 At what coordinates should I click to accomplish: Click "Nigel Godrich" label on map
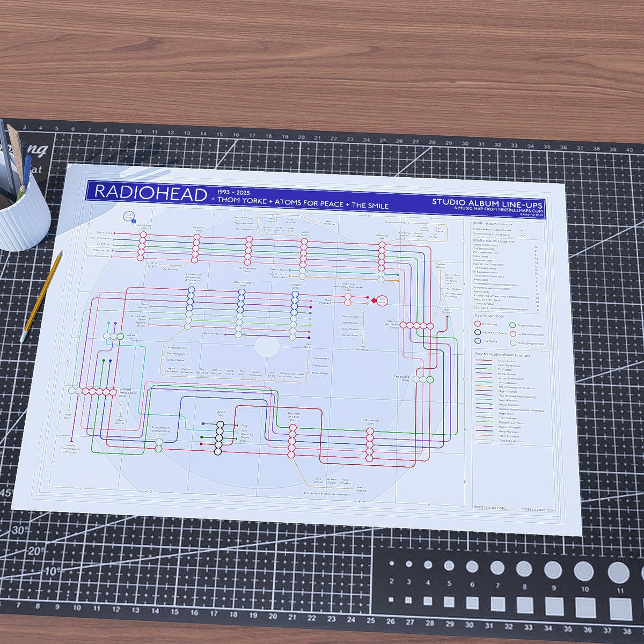[x=447, y=312]
